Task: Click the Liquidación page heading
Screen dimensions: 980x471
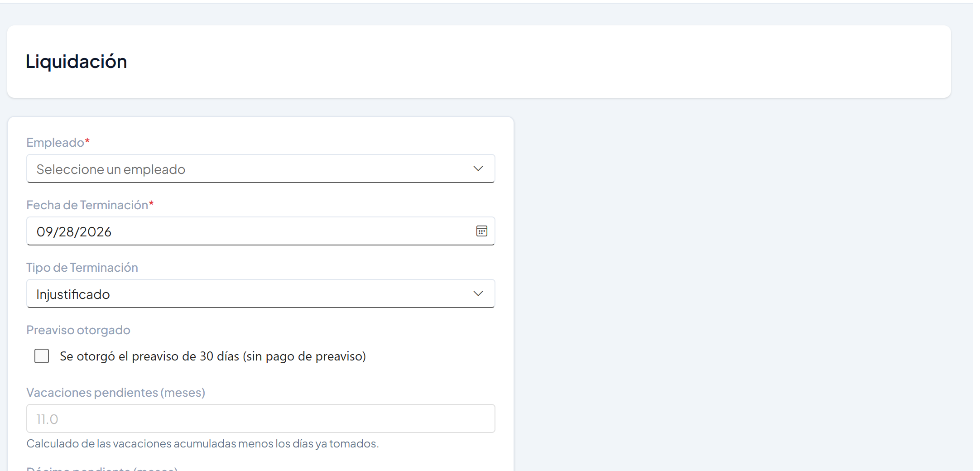Action: click(76, 62)
